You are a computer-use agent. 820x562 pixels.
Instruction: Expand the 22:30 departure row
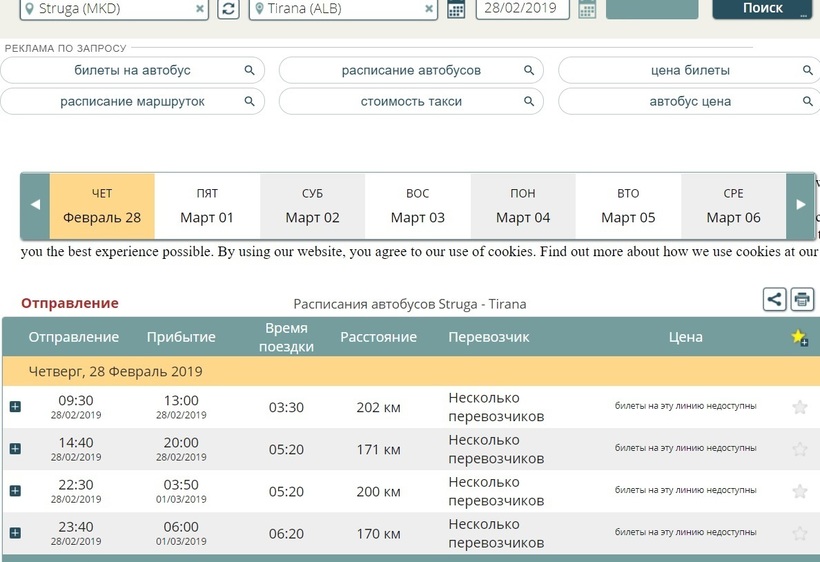pos(15,491)
